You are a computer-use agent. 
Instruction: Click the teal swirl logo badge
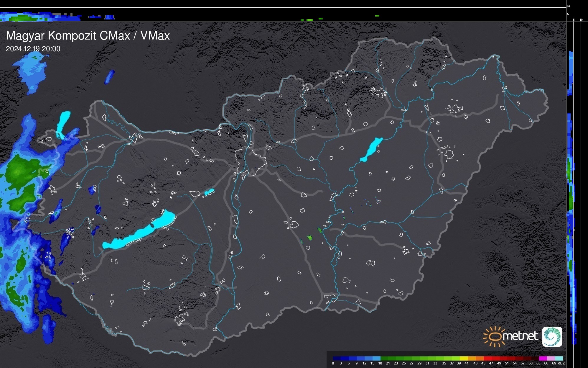[x=552, y=336]
